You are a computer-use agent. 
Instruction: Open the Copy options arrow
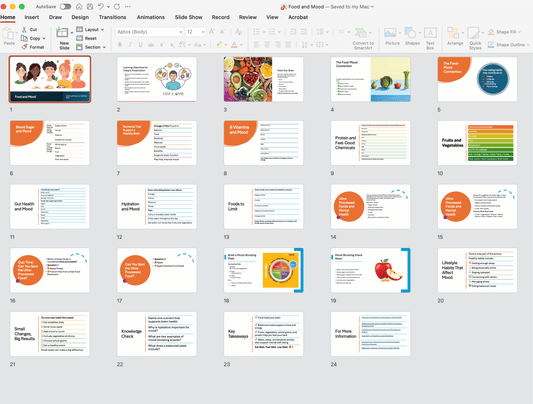(44, 38)
